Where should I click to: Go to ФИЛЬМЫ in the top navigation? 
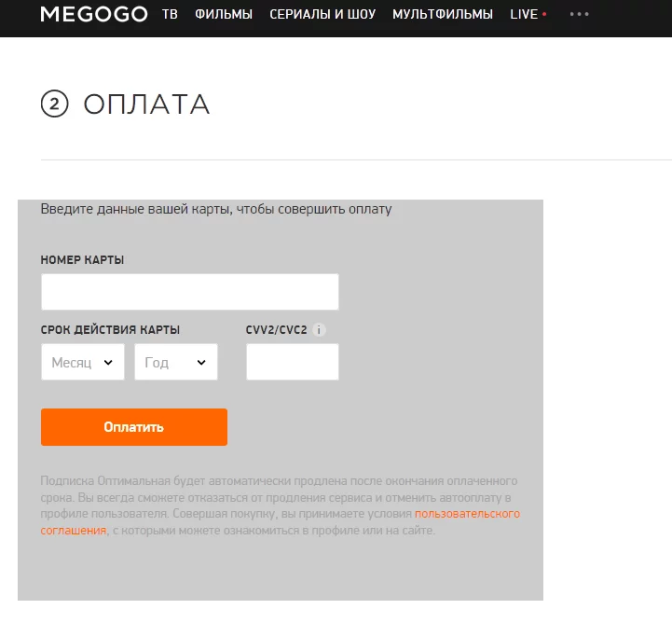224,15
